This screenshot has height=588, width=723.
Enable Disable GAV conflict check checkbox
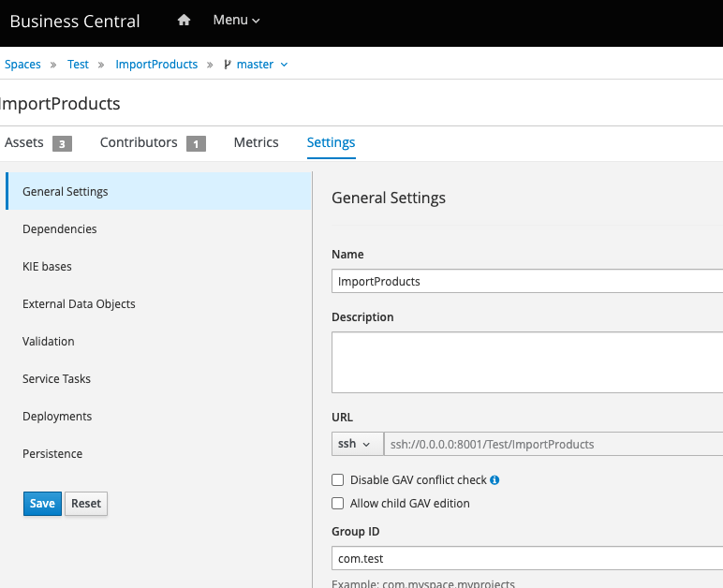(x=338, y=480)
